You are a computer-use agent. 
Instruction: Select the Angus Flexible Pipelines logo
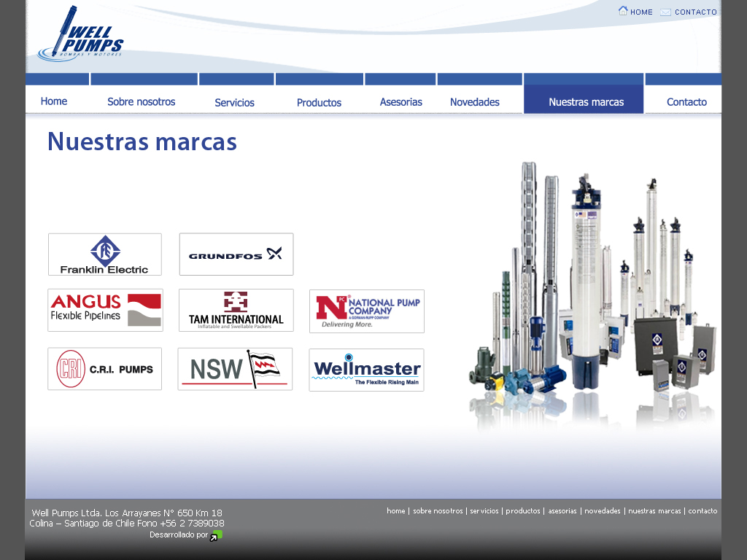click(x=105, y=310)
